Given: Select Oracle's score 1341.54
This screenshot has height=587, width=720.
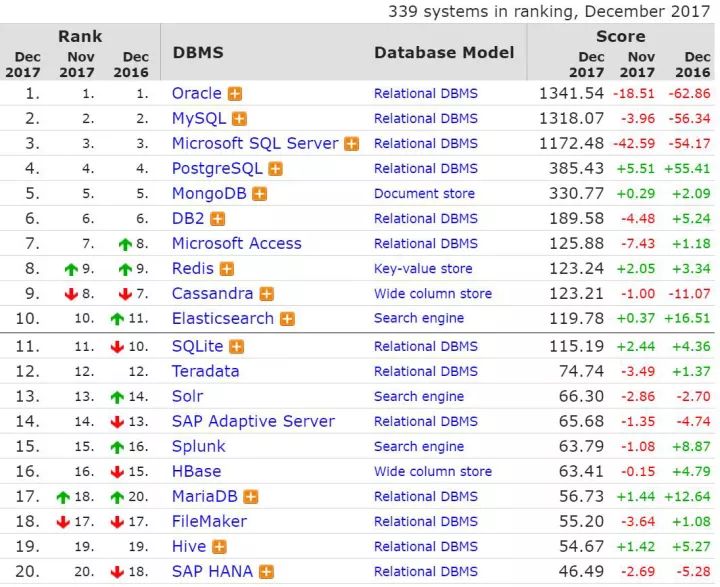Looking at the screenshot, I should [571, 93].
